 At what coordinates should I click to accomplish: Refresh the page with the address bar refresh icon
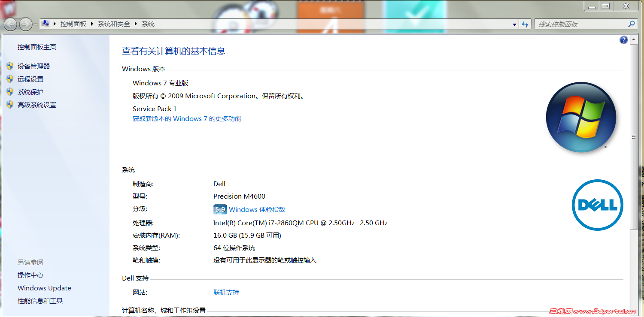pos(525,24)
